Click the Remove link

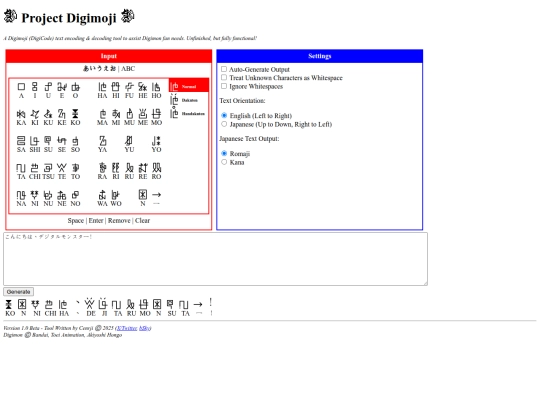[119, 220]
